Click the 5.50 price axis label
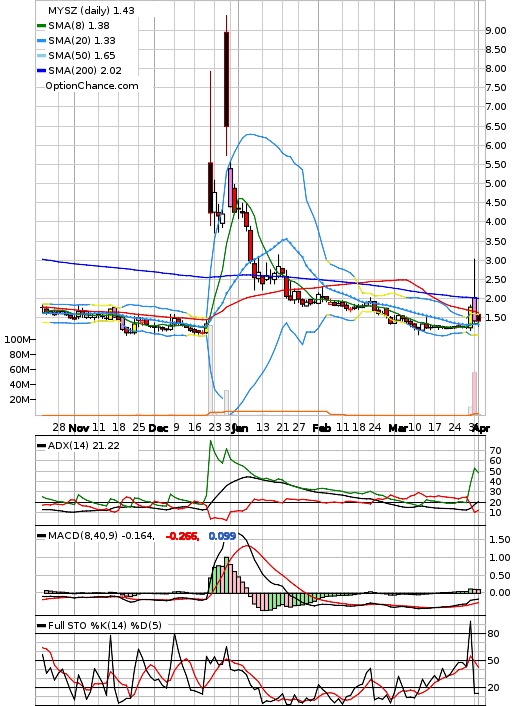Screen dimensions: 526x706 pyautogui.click(x=495, y=165)
